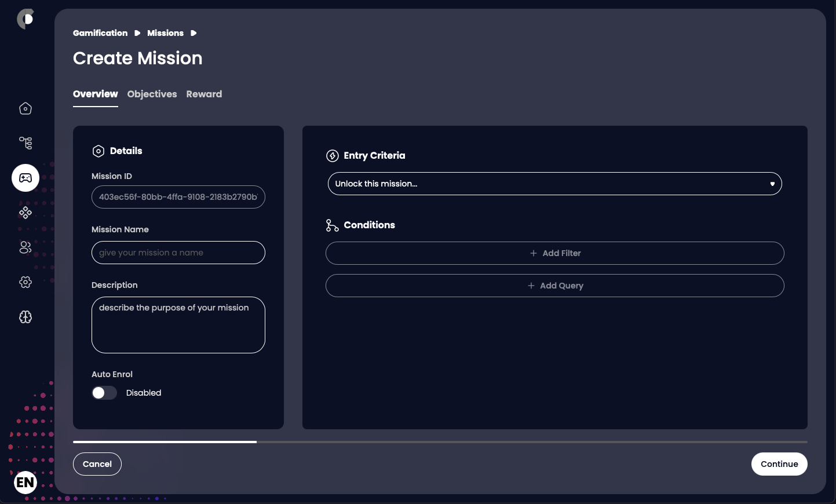Click the Add Query button

pos(554,286)
